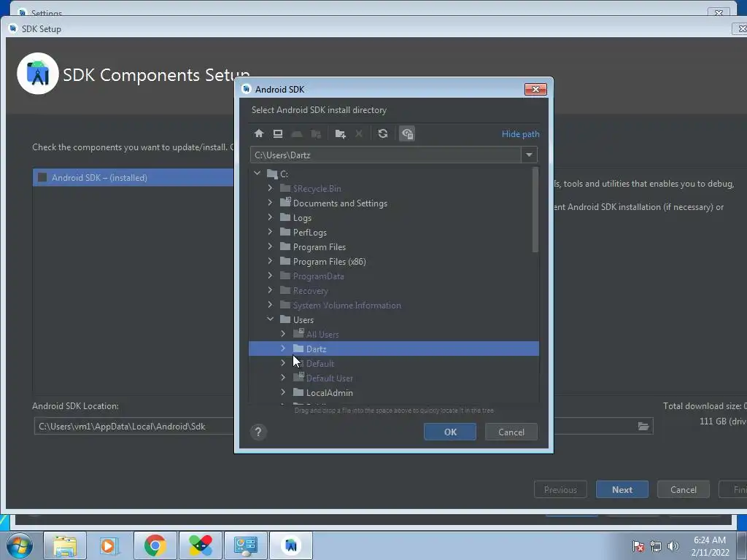The image size is (747, 560).
Task: Collapse the C: drive node
Action: (258, 174)
